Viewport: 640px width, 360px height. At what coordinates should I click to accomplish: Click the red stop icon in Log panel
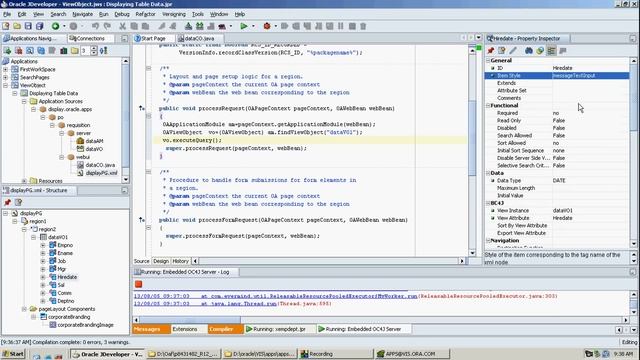[138, 284]
